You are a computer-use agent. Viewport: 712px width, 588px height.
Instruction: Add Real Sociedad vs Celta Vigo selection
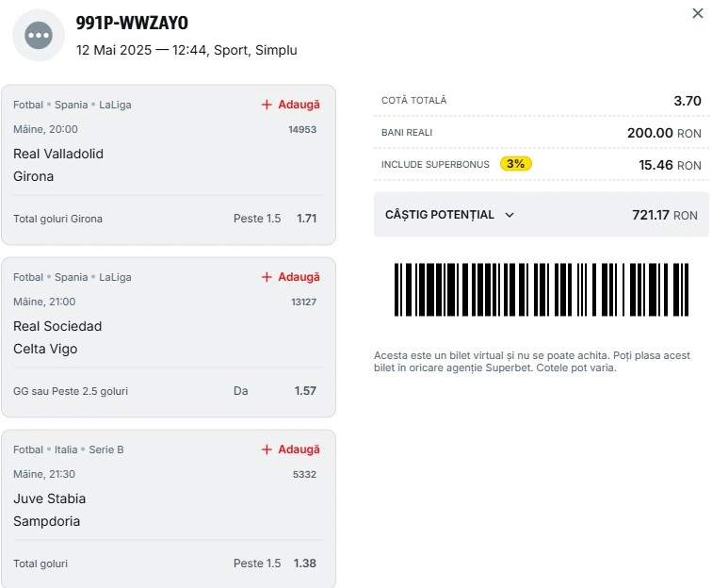[291, 277]
